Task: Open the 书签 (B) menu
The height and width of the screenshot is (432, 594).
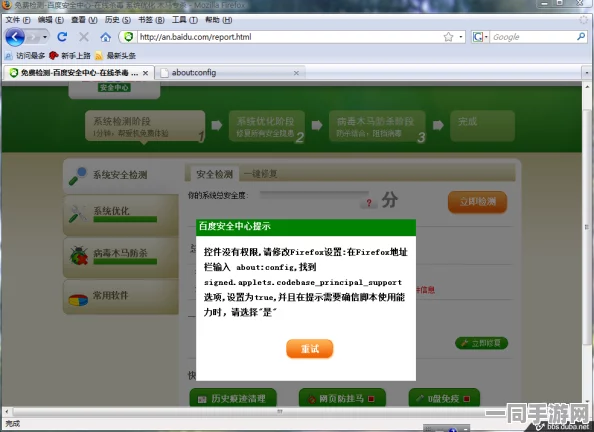Action: (151, 20)
